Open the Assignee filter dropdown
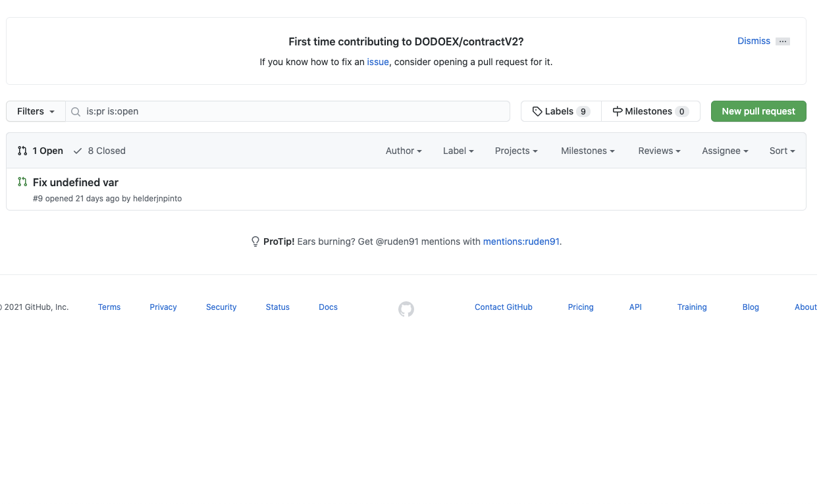This screenshot has height=504, width=821. coord(725,151)
